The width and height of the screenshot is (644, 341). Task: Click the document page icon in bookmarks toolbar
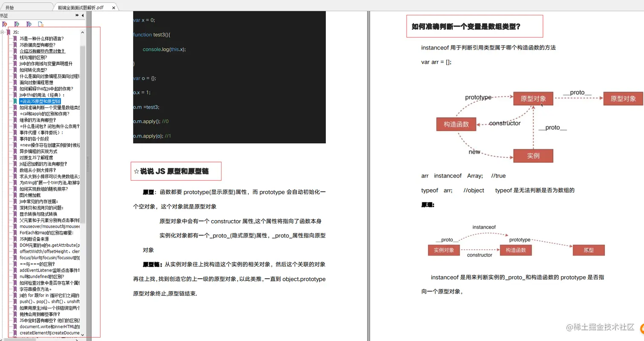41,24
